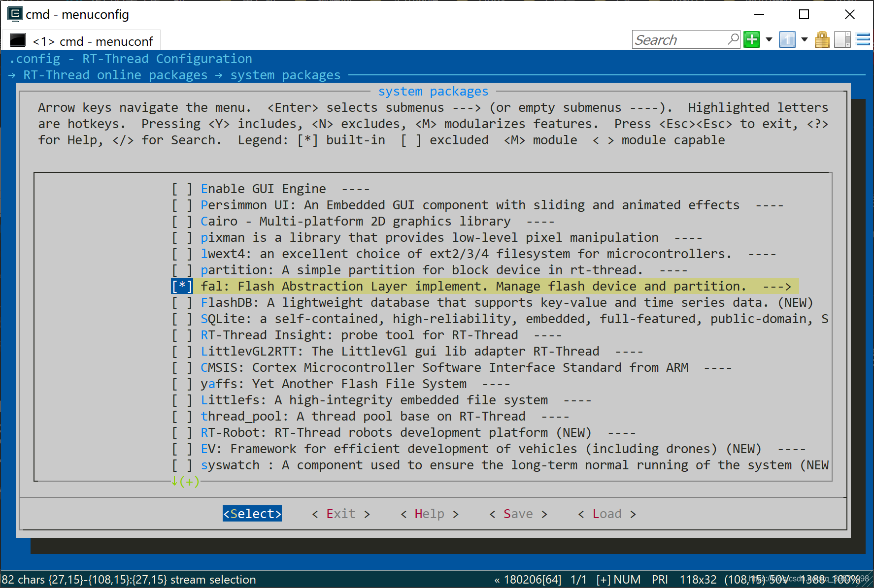Click the < Save > button

tap(518, 514)
